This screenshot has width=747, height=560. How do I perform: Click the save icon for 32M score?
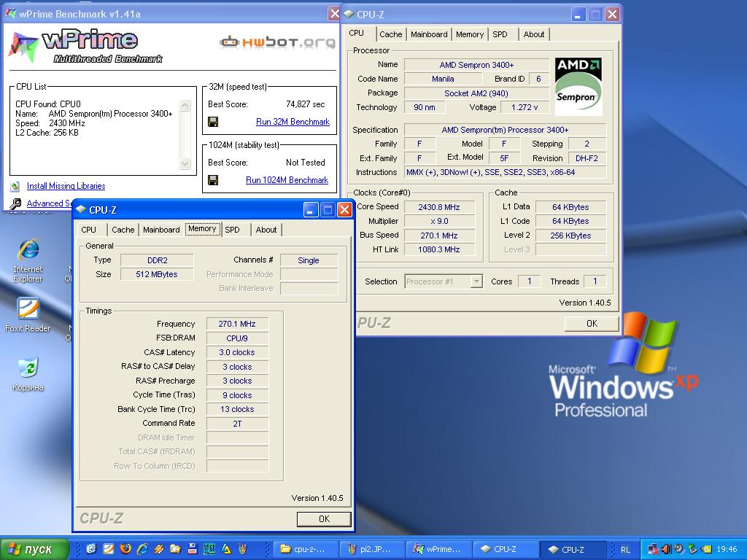pos(213,122)
